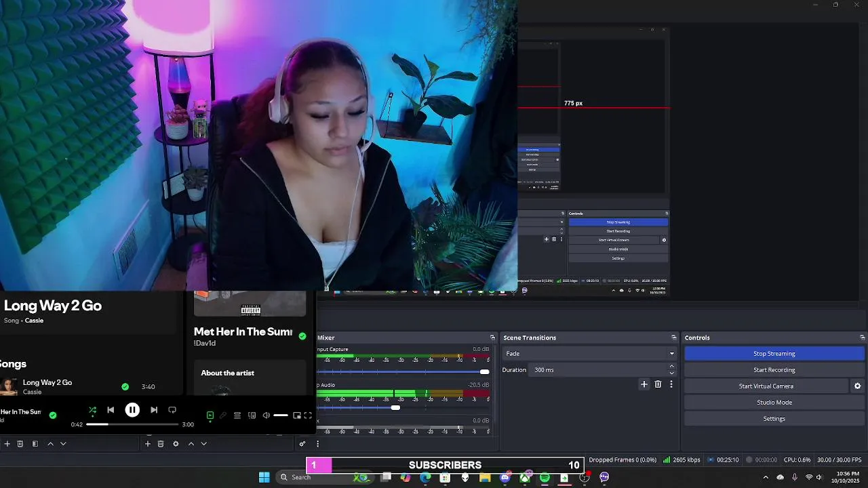This screenshot has height=488, width=868.
Task: Open Spotify lyrics microphone icon
Action: [223, 415]
